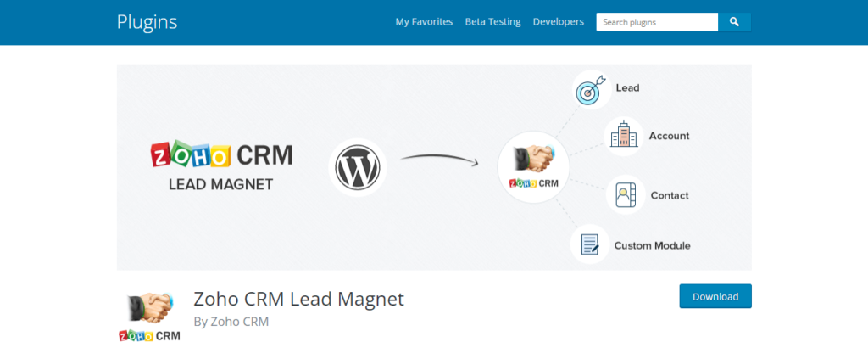The width and height of the screenshot is (868, 359).
Task: Click the Lead target icon
Action: click(591, 90)
